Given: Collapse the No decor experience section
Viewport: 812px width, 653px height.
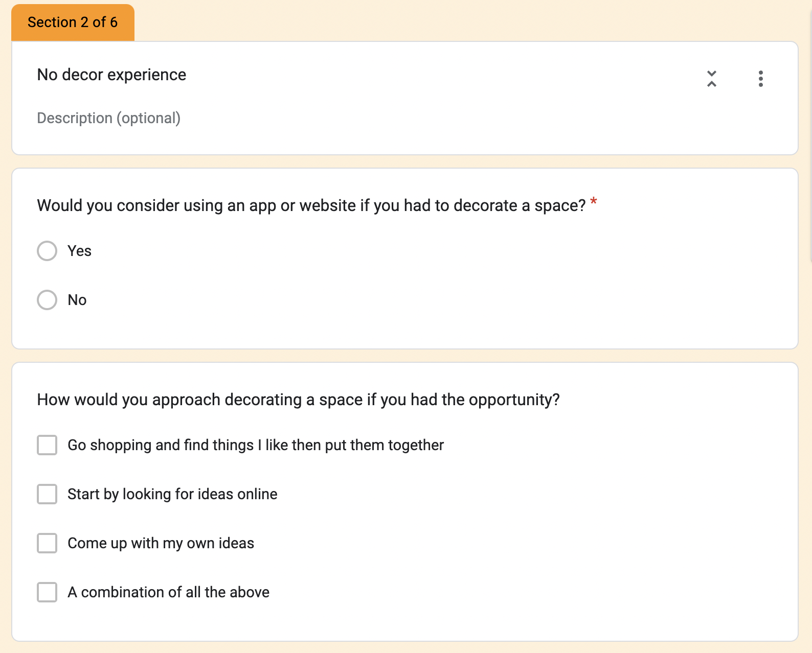Looking at the screenshot, I should 711,79.
